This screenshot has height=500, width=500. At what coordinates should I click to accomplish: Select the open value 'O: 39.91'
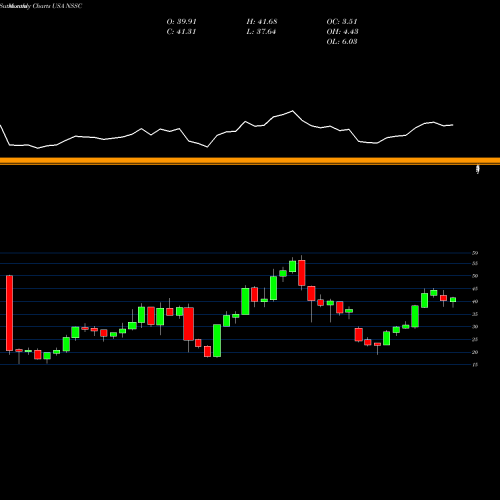coord(181,22)
